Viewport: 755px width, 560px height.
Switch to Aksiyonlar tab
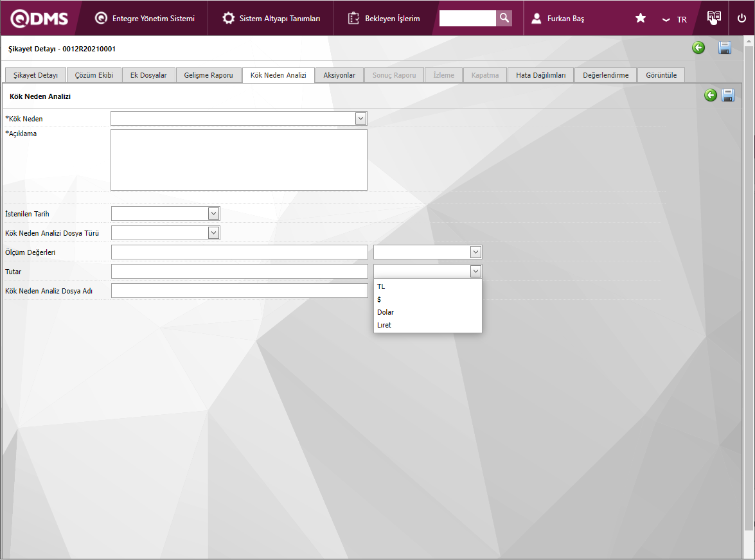[339, 75]
